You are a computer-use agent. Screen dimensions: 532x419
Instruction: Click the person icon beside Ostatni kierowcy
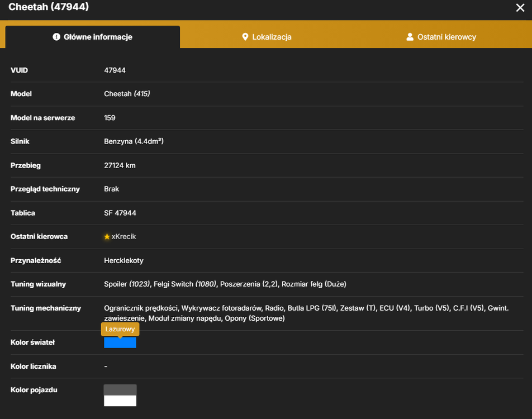pyautogui.click(x=410, y=37)
